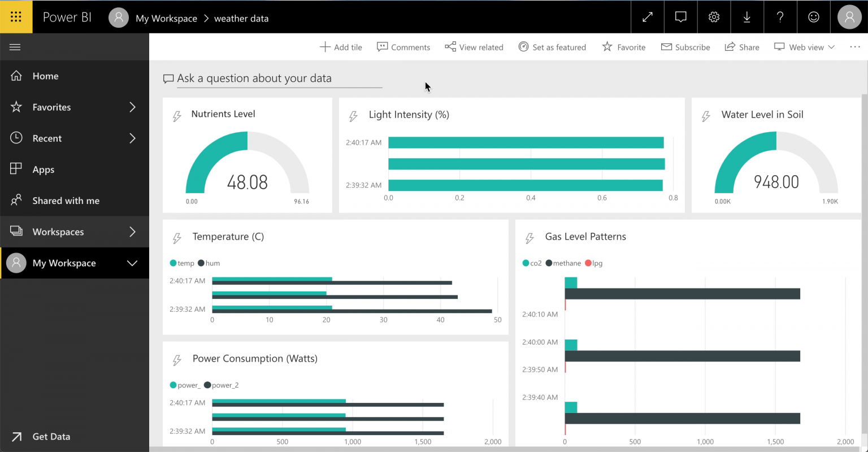This screenshot has width=868, height=452.
Task: Click the Workspaces stacked icon in sidebar
Action: point(16,231)
